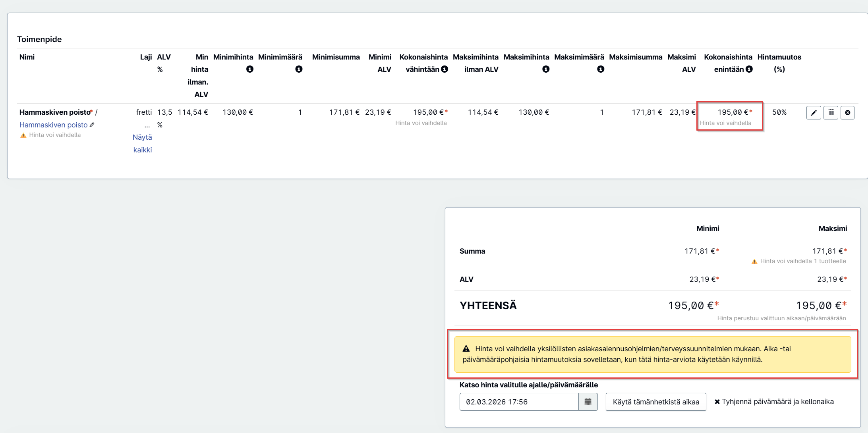This screenshot has width=868, height=433.
Task: Click the Maksimi column header in summary
Action: 833,229
